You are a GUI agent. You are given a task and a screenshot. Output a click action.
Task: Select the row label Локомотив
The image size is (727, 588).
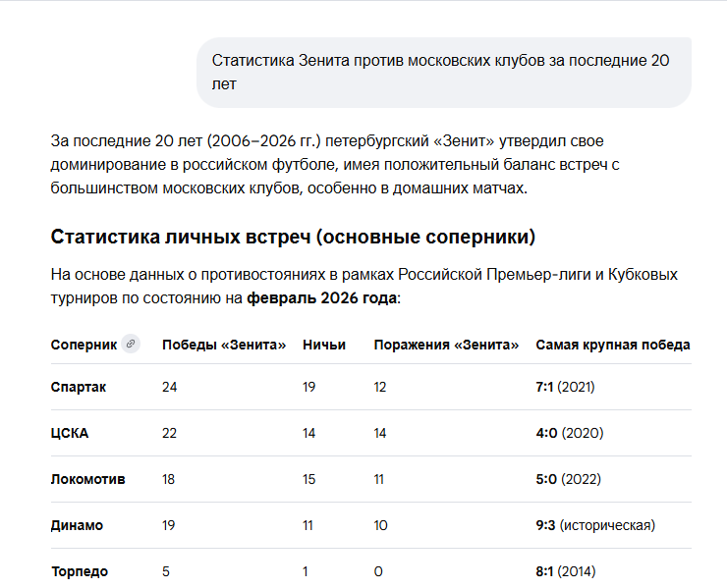pyautogui.click(x=88, y=479)
